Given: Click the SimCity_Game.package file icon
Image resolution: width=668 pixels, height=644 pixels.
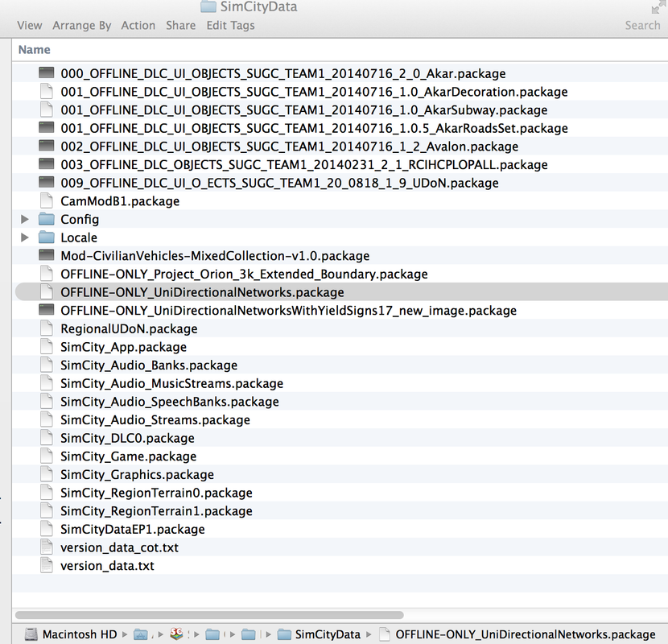Looking at the screenshot, I should point(47,456).
